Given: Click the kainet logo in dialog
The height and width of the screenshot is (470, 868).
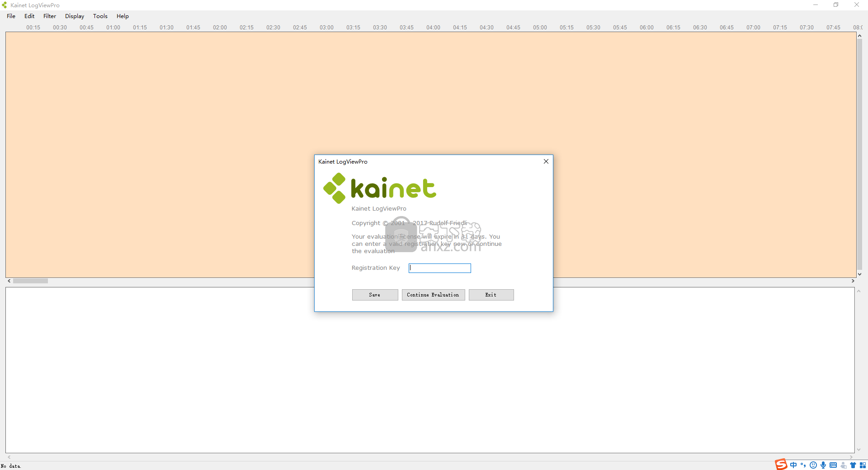Looking at the screenshot, I should (380, 188).
